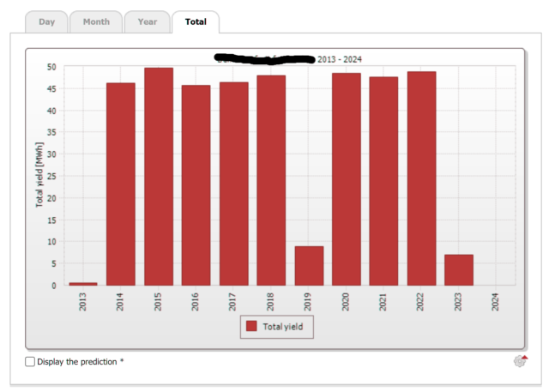
Task: Switch to the Day tab
Action: click(46, 21)
